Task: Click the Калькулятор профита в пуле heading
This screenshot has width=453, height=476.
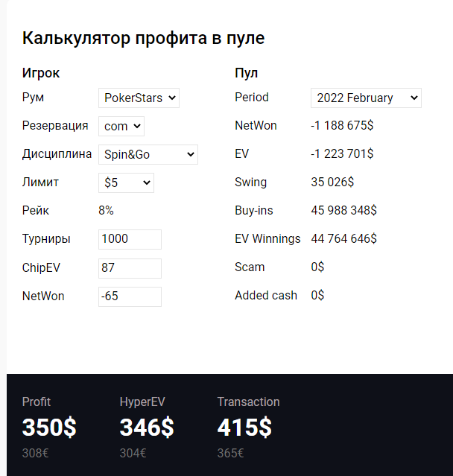Action: tap(143, 38)
